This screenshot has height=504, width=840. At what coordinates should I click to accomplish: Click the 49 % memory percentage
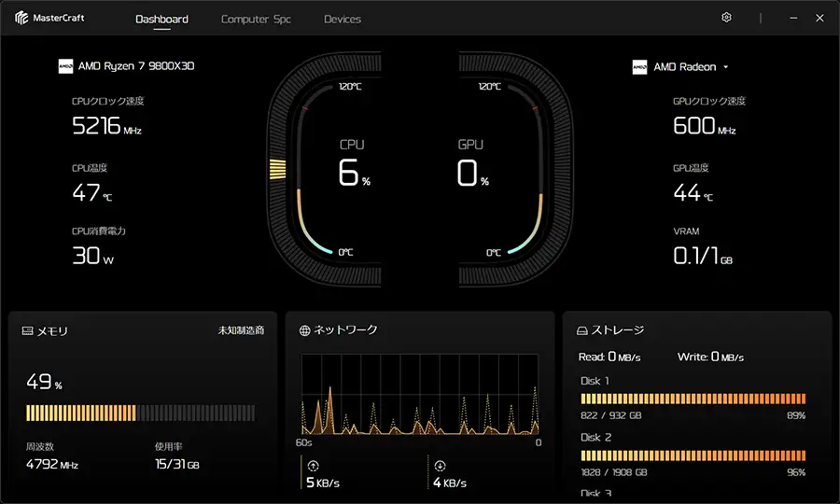coord(45,382)
